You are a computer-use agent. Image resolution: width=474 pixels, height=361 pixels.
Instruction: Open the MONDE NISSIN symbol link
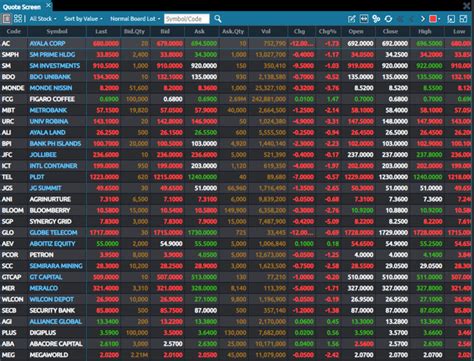coord(51,88)
